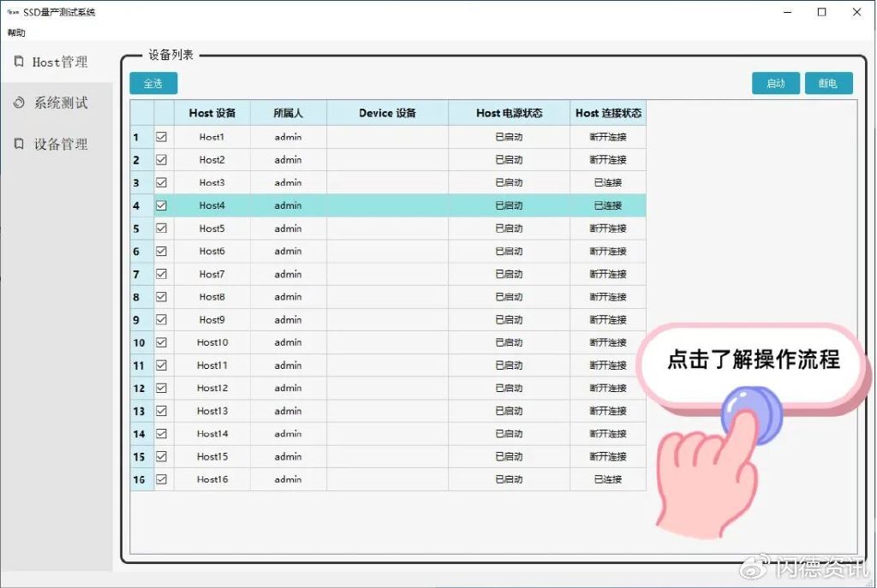Uncheck the Host8 row checkbox
The image size is (877, 588).
(x=161, y=296)
